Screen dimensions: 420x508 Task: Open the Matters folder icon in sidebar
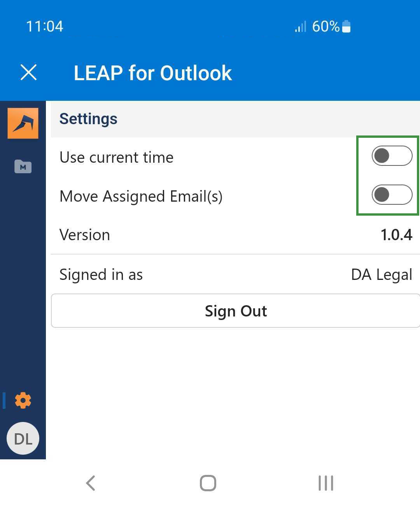(x=23, y=167)
